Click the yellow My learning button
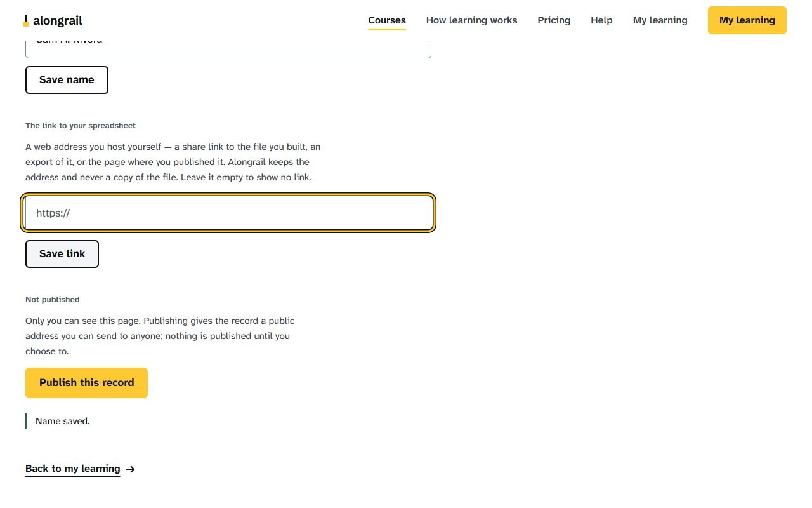812x508 pixels. point(747,20)
